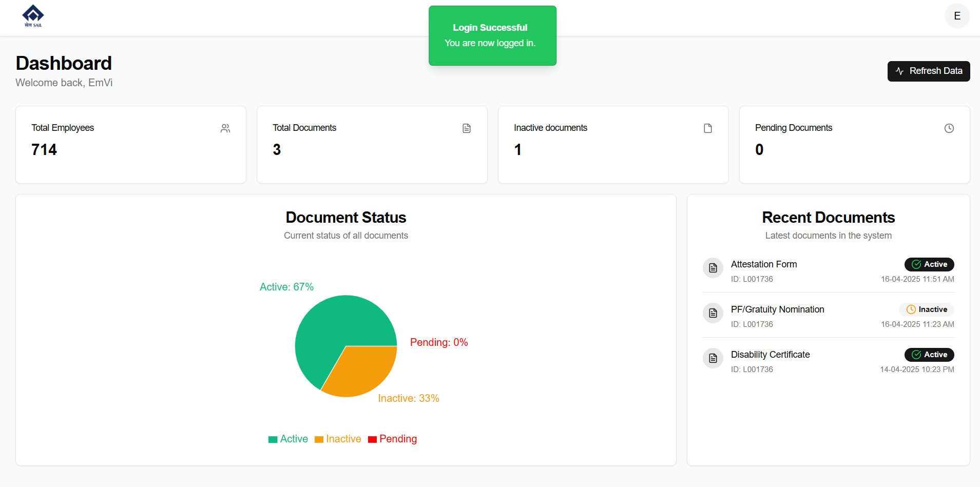Screen dimensions: 980x487
Task: Dismiss the Login Successful notification
Action: click(492, 35)
